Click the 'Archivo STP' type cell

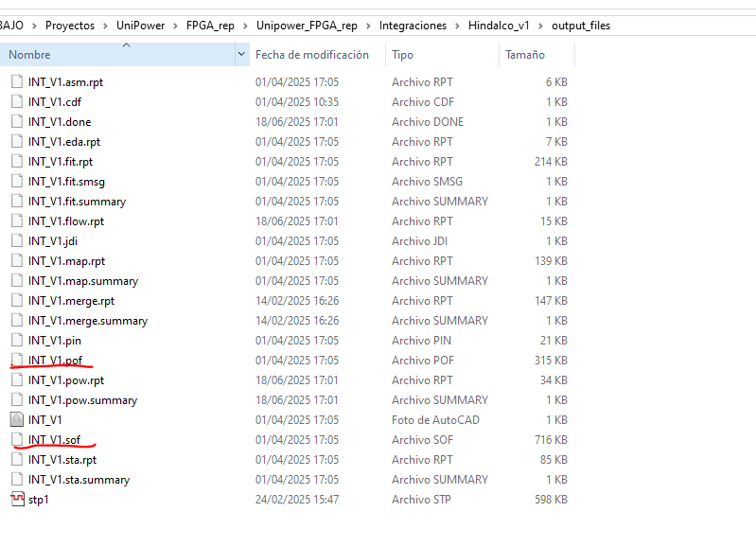click(x=421, y=500)
